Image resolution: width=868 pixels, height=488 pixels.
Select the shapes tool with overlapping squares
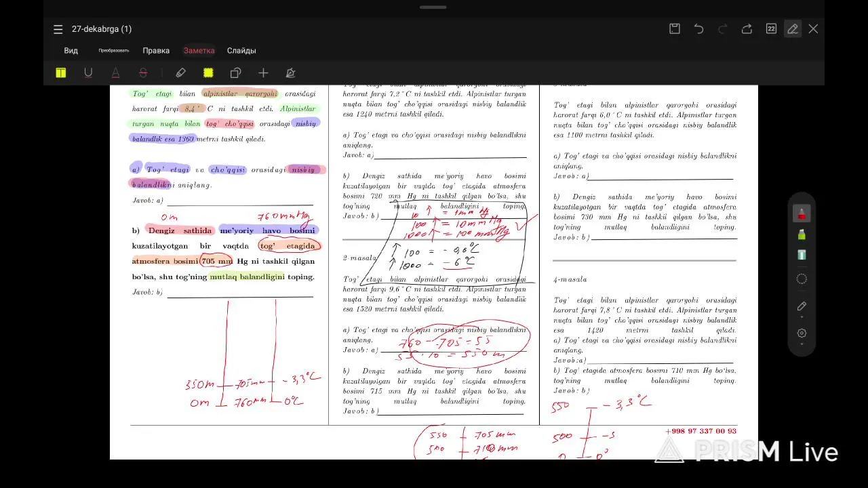click(235, 73)
